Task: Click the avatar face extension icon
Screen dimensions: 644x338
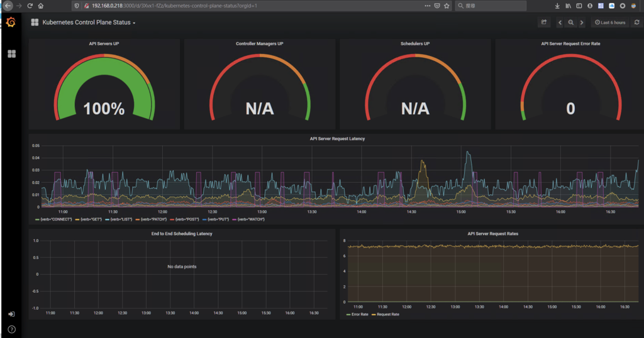Action: tap(634, 6)
